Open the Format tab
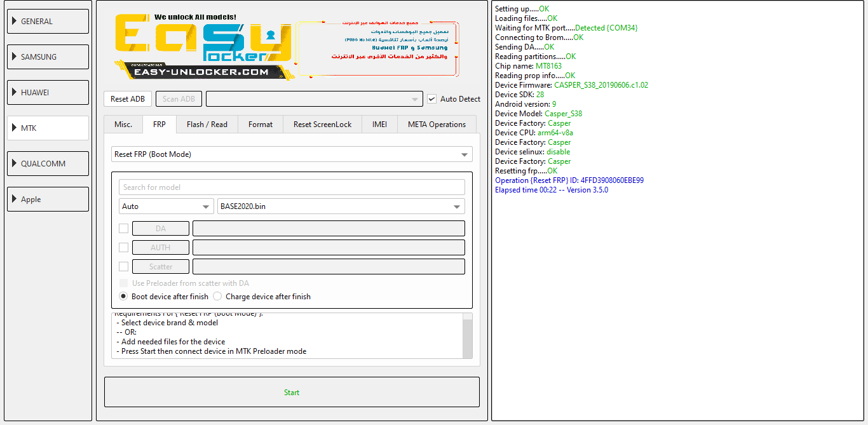 [261, 125]
